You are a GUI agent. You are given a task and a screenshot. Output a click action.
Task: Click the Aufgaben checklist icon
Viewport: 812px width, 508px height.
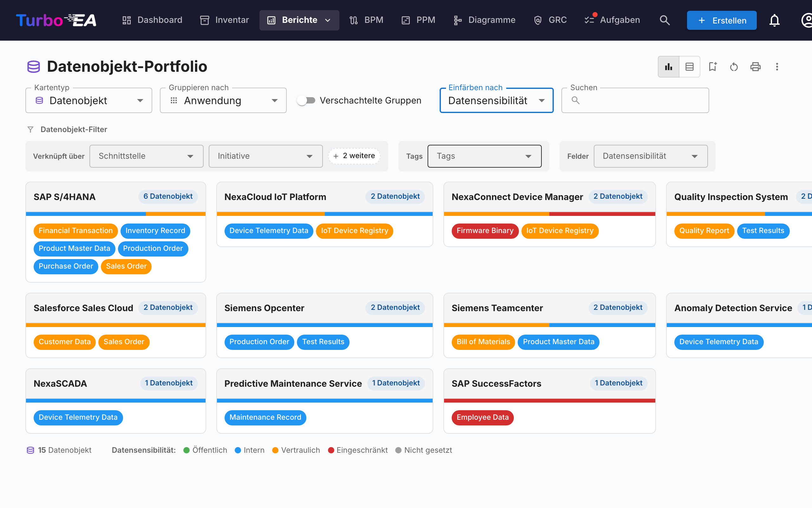[x=590, y=20]
